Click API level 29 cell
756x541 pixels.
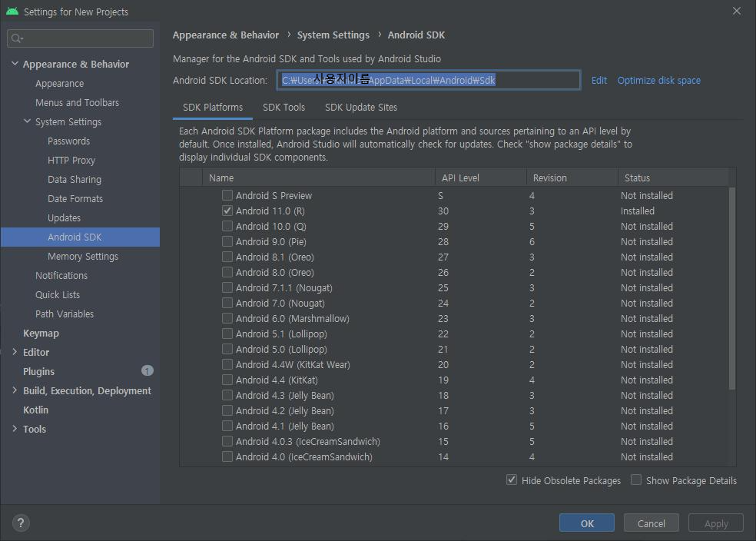[x=443, y=226]
